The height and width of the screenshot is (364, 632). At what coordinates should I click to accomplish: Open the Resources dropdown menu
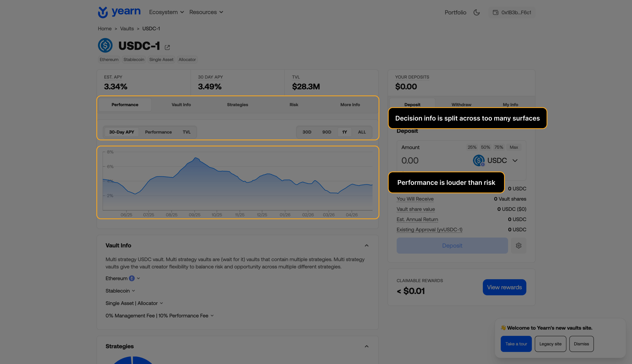[x=206, y=12]
